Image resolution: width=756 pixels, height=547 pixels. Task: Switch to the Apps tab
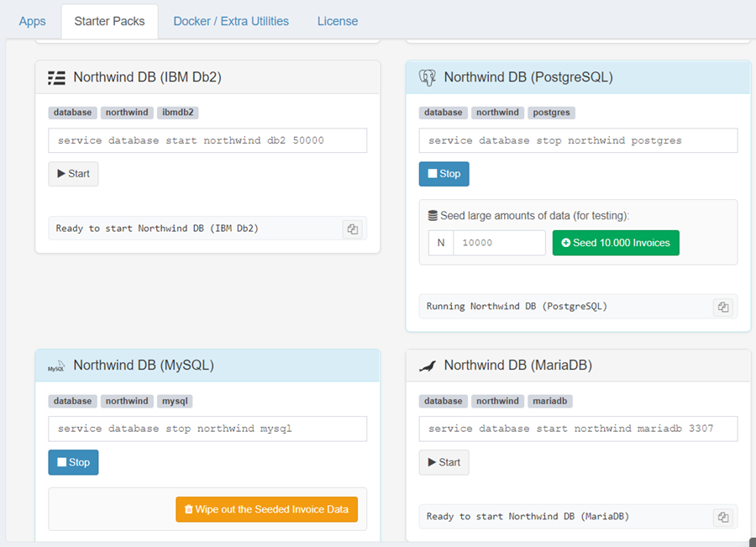tap(32, 21)
